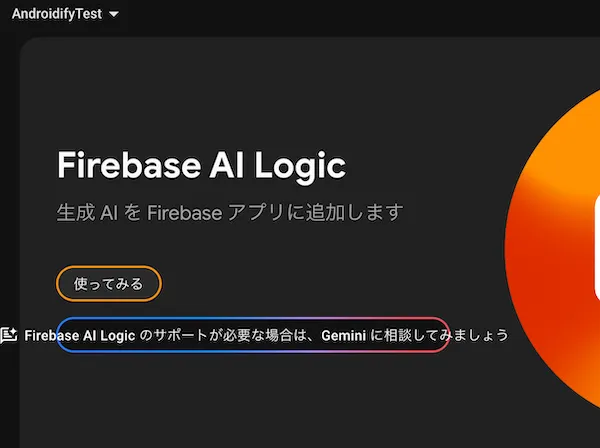Click empty dark area below the Gemini prompt

click(250, 400)
